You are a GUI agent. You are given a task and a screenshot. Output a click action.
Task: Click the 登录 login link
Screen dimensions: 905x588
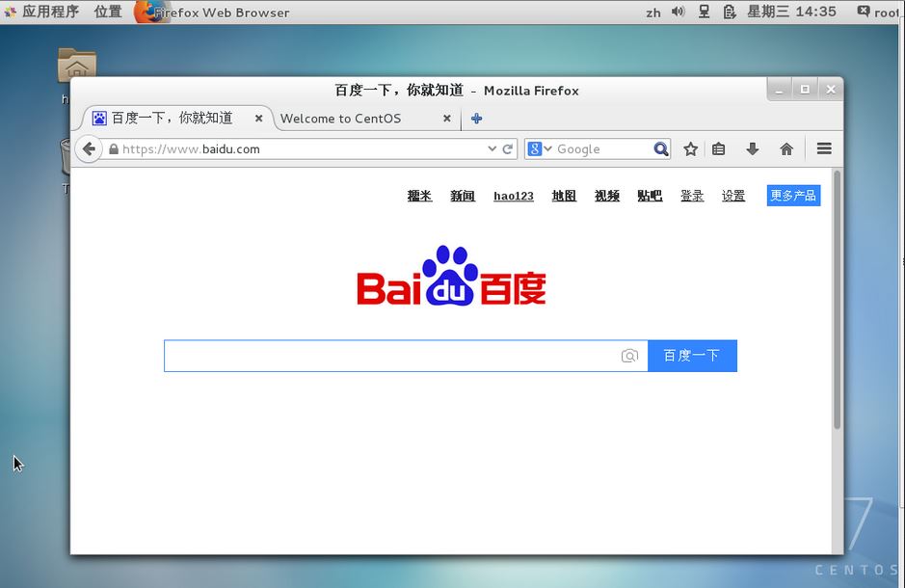click(x=692, y=197)
